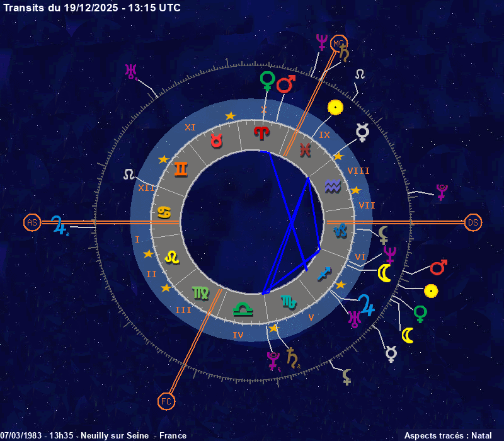Select the Libra sign in zodiac ring

coord(242,309)
